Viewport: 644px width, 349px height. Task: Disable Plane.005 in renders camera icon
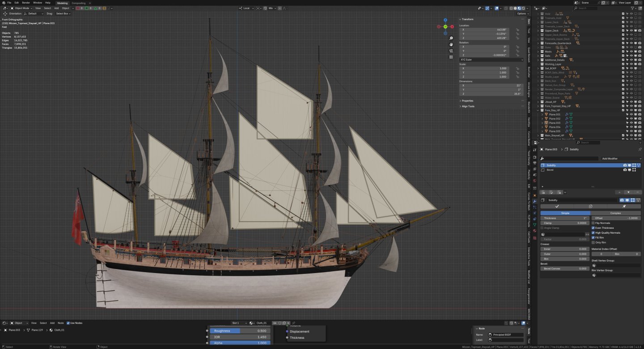tap(640, 131)
